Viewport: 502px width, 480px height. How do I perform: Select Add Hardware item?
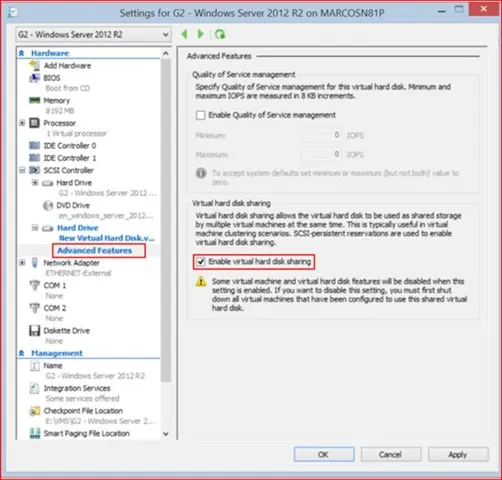(67, 66)
